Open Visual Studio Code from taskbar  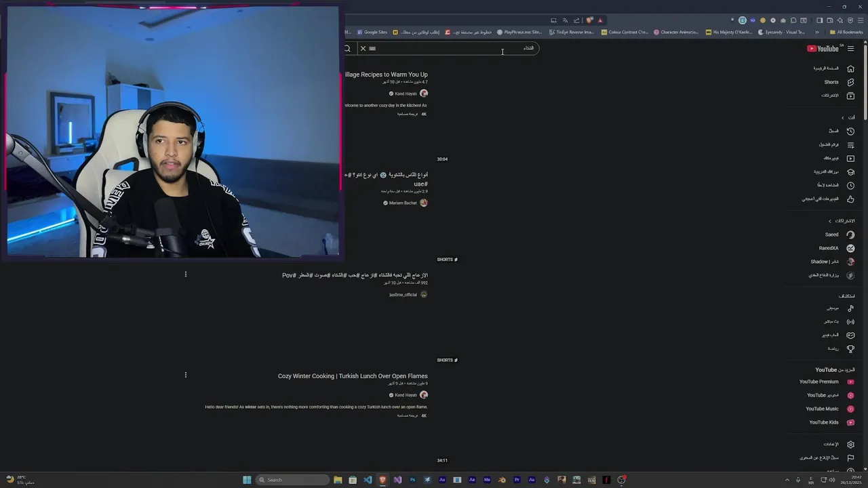click(368, 480)
